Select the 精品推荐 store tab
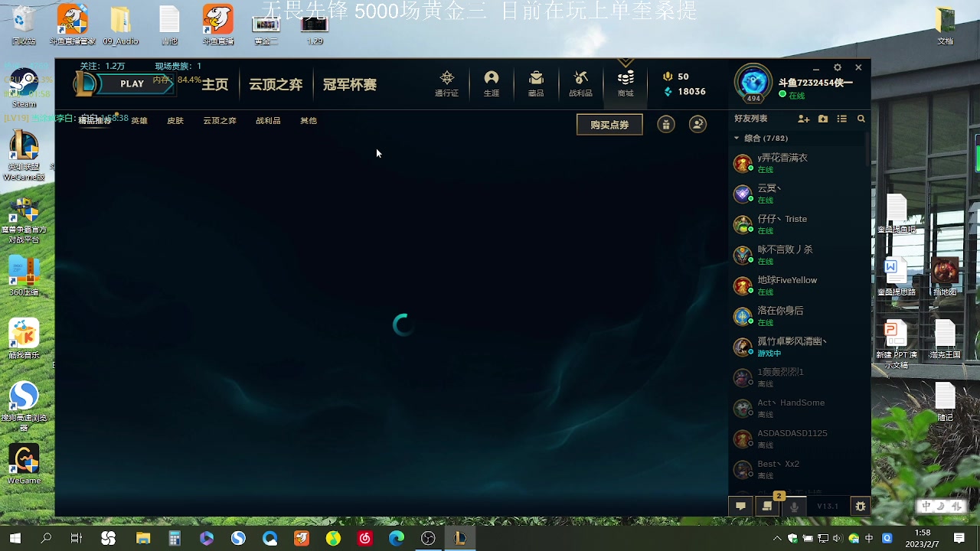 pyautogui.click(x=95, y=120)
